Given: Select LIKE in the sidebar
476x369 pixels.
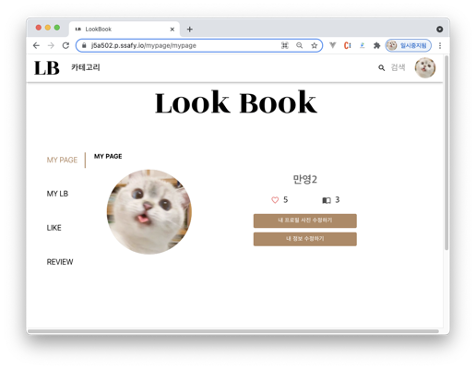Looking at the screenshot, I should 54,228.
